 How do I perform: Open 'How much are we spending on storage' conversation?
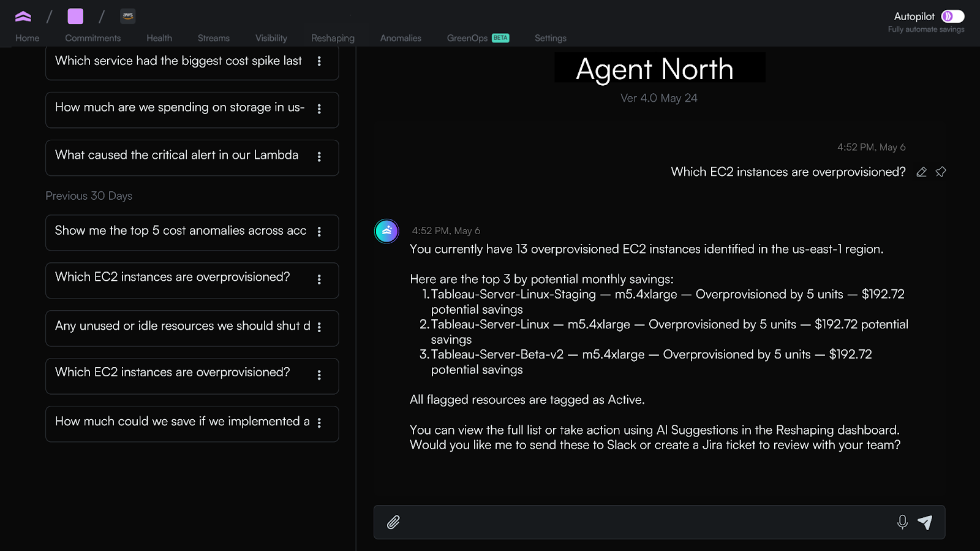[192, 110]
